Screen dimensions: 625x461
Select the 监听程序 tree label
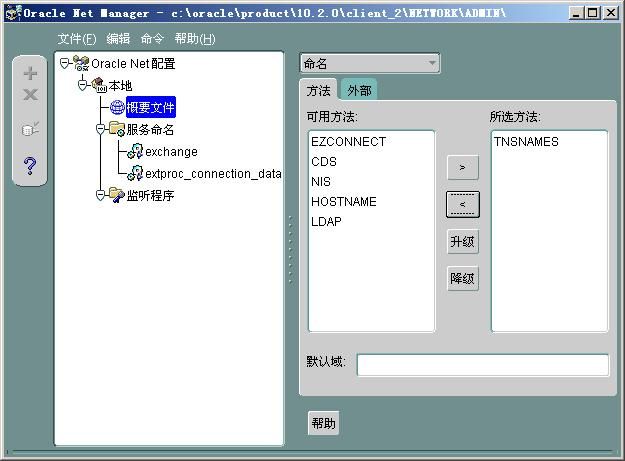[x=150, y=195]
